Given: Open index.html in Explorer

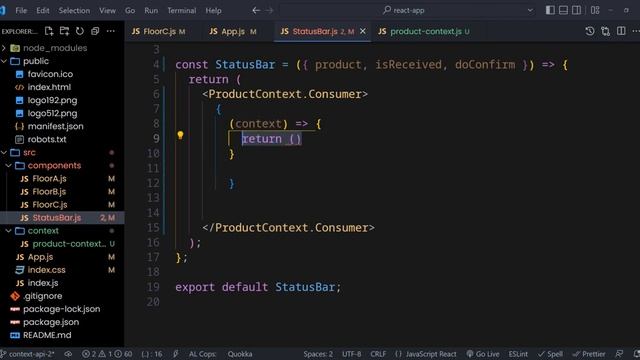Looking at the screenshot, I should pyautogui.click(x=49, y=87).
